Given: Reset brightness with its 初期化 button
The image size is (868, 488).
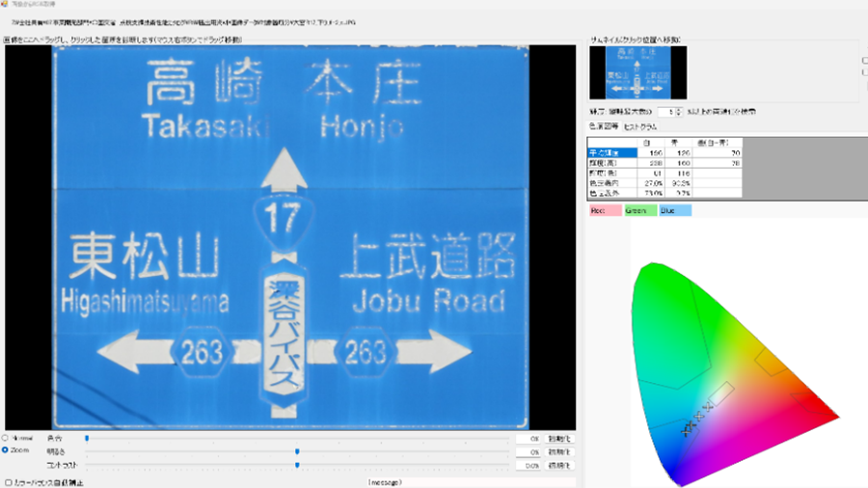Looking at the screenshot, I should point(559,451).
